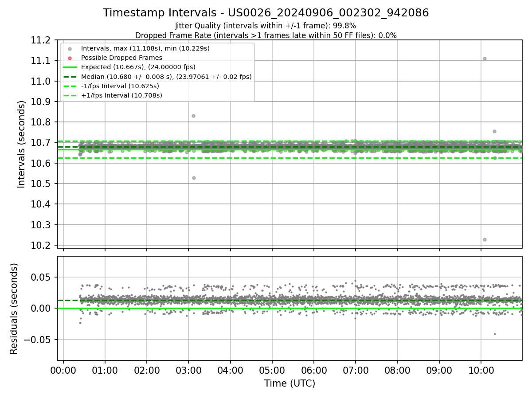Click the 00:00 x-axis tick label
Image resolution: width=532 pixels, height=399 pixels.
click(x=63, y=370)
